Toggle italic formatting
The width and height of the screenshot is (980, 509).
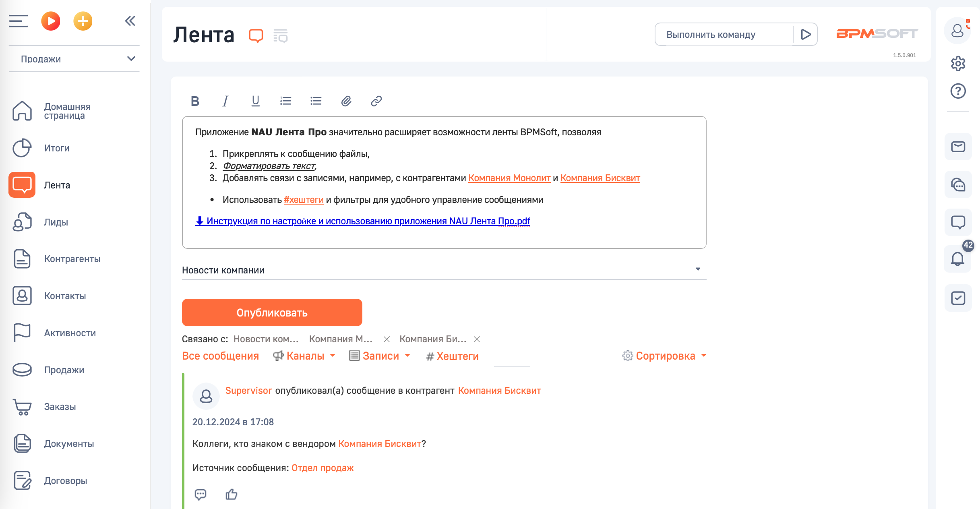(225, 101)
